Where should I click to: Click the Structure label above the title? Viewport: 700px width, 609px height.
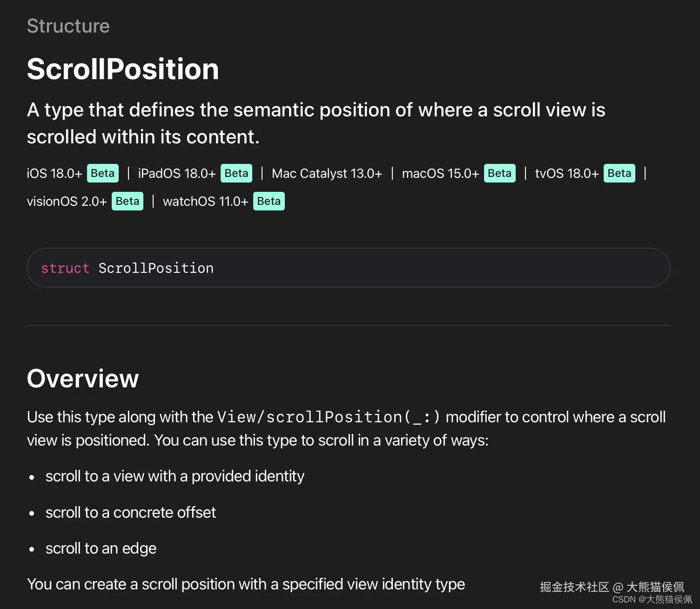[x=68, y=26]
